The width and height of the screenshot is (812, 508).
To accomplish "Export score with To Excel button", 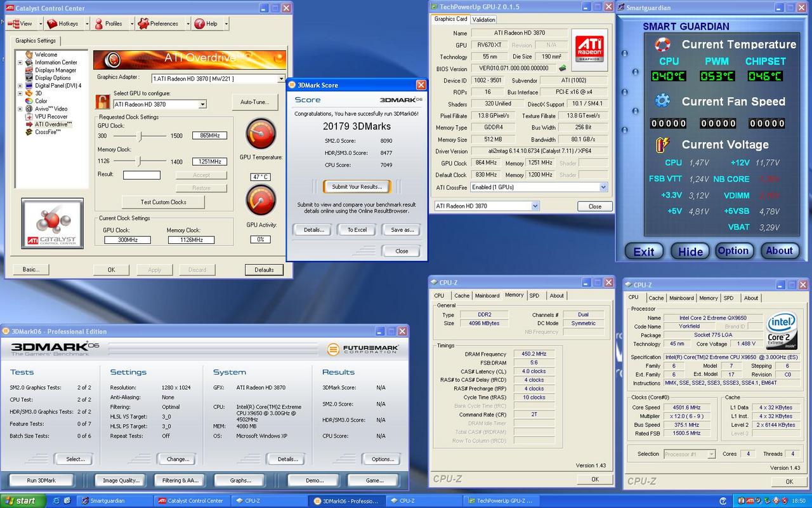I will [x=357, y=230].
